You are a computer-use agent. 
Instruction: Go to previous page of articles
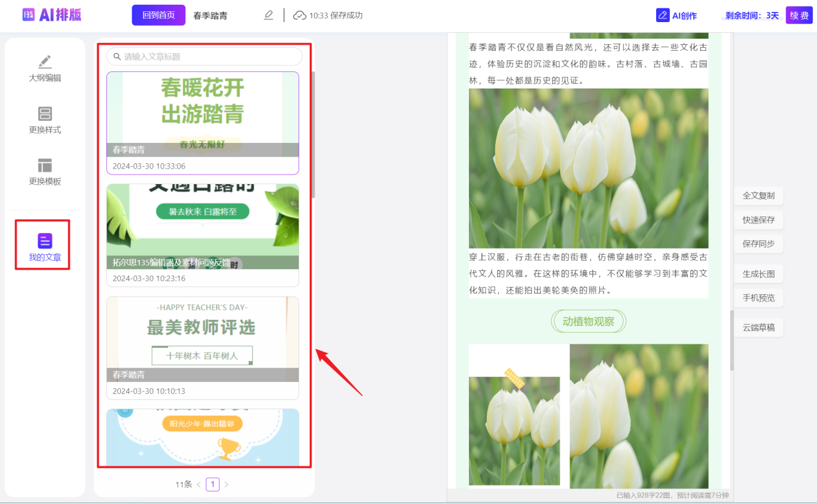tap(199, 484)
